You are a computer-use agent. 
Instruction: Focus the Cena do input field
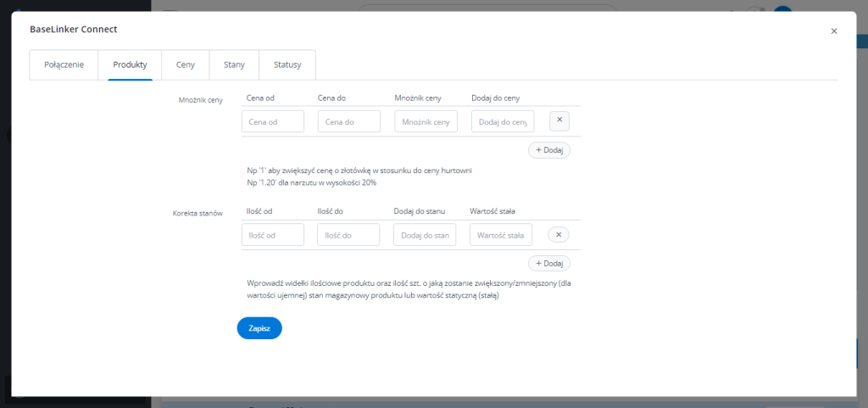tap(348, 121)
